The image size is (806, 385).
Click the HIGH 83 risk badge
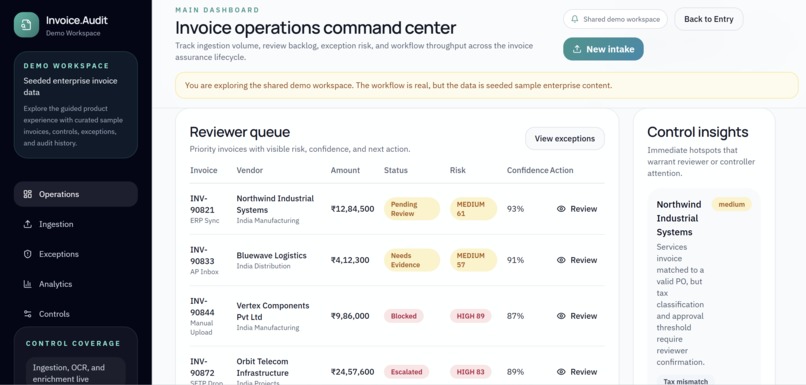[x=470, y=372]
